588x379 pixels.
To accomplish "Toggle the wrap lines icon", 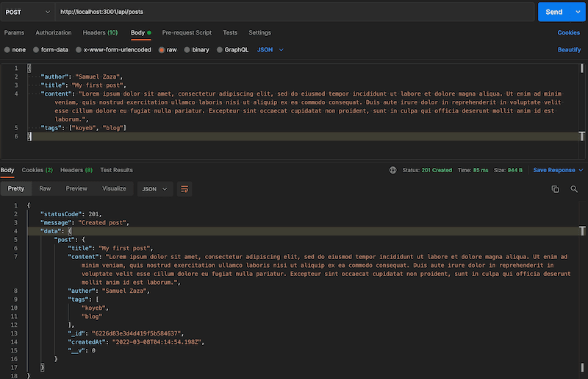I will (184, 189).
